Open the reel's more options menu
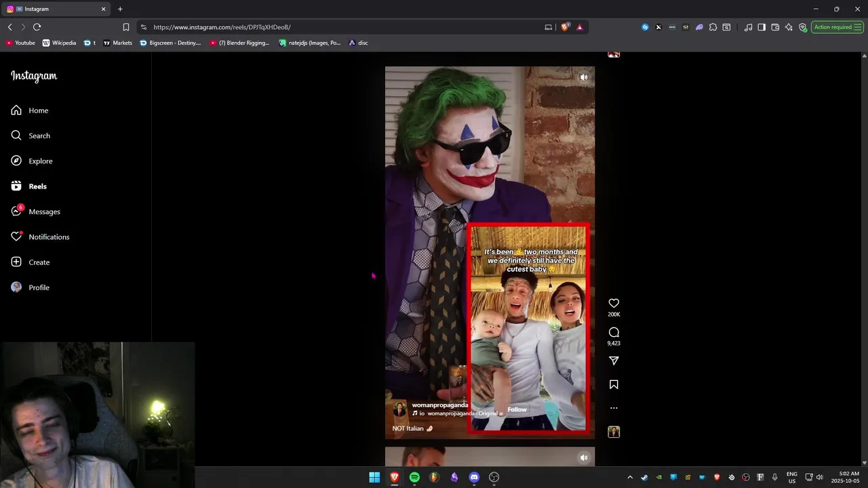Screen dimensions: 868x488 click(614, 408)
